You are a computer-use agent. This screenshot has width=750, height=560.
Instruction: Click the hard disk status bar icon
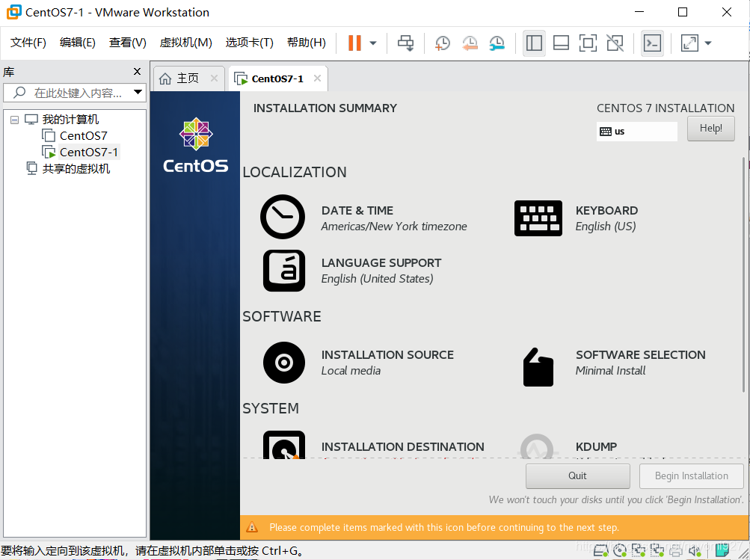click(600, 551)
